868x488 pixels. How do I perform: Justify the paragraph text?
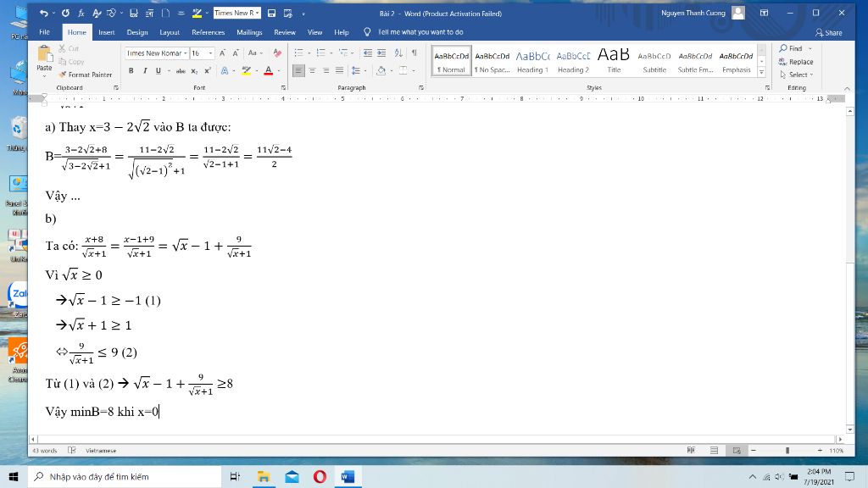339,71
